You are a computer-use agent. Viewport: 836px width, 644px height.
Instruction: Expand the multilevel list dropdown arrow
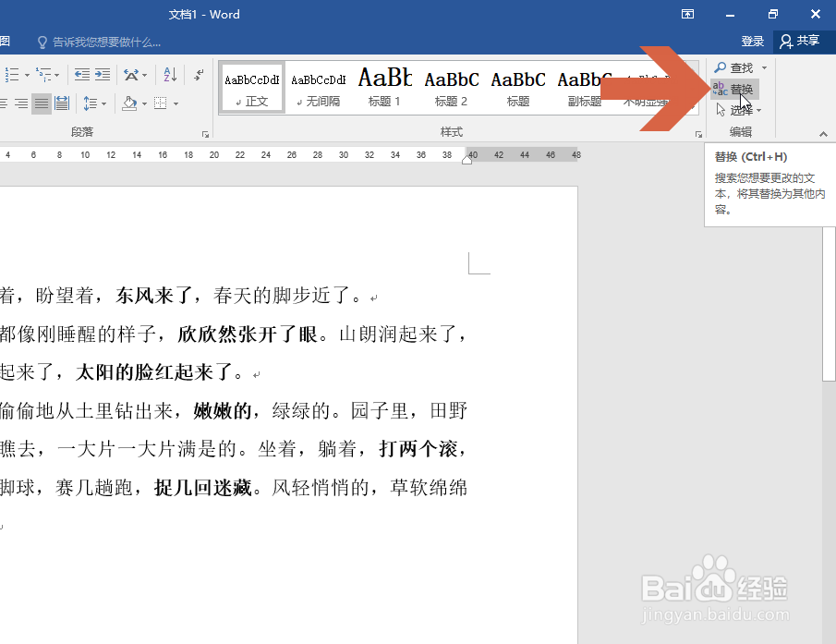(56, 75)
